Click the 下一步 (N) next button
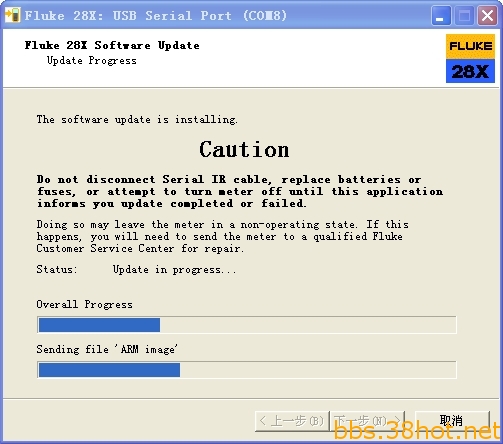The height and width of the screenshot is (444, 503). 367,421
